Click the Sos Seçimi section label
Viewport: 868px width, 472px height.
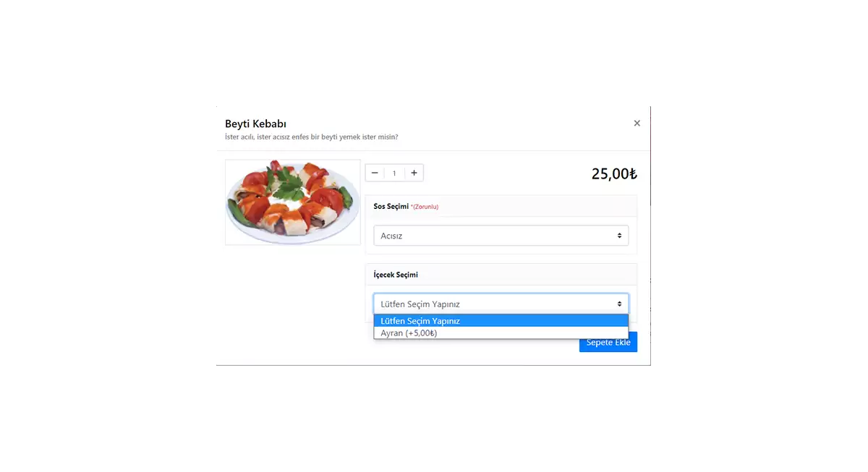tap(391, 206)
